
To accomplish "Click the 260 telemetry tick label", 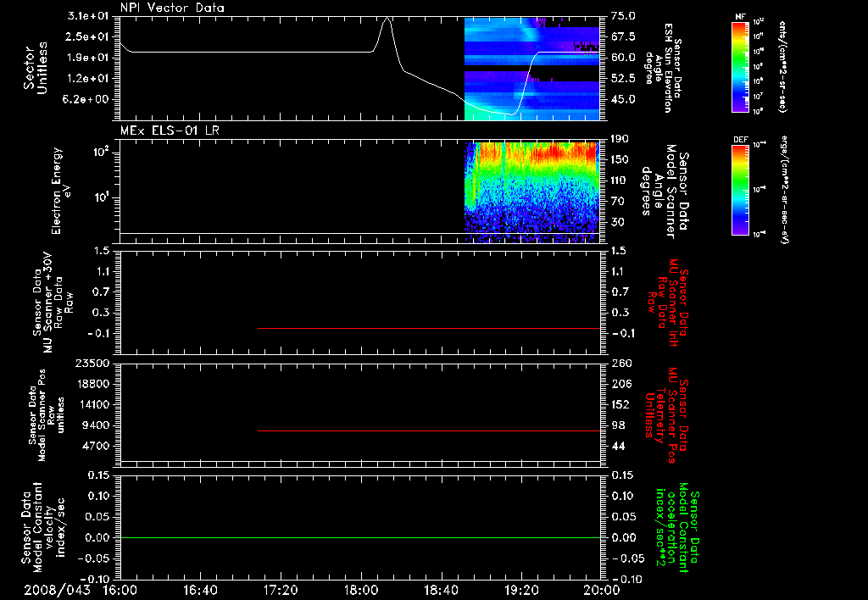I will [620, 363].
